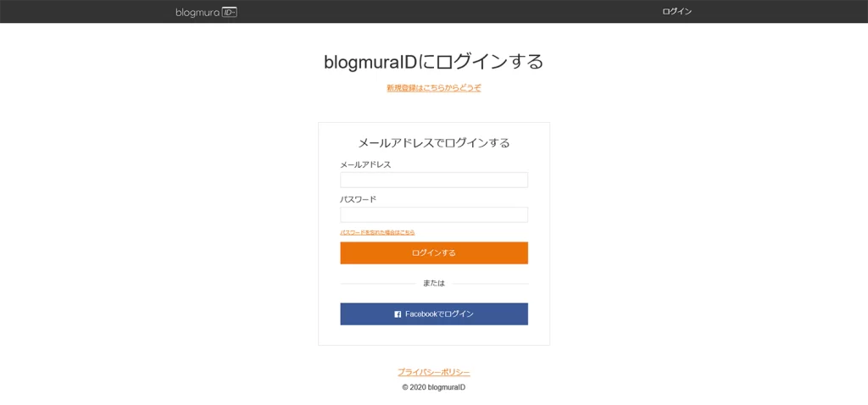Sign in with the Facebookでログイン text button

pyautogui.click(x=434, y=313)
